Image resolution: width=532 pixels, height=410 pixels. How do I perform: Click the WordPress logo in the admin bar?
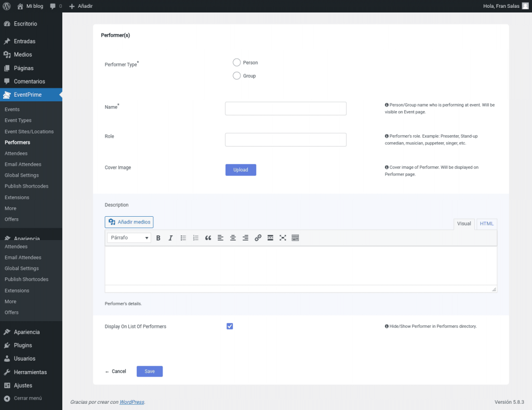pyautogui.click(x=6, y=6)
